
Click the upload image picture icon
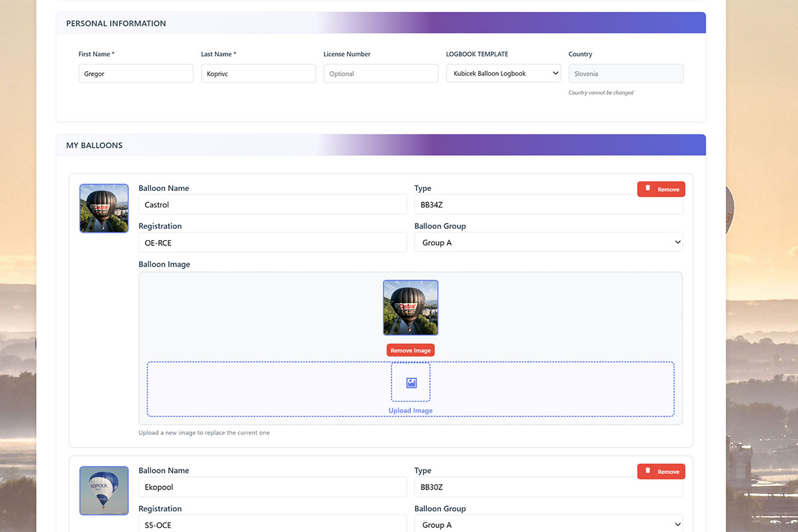pyautogui.click(x=411, y=383)
